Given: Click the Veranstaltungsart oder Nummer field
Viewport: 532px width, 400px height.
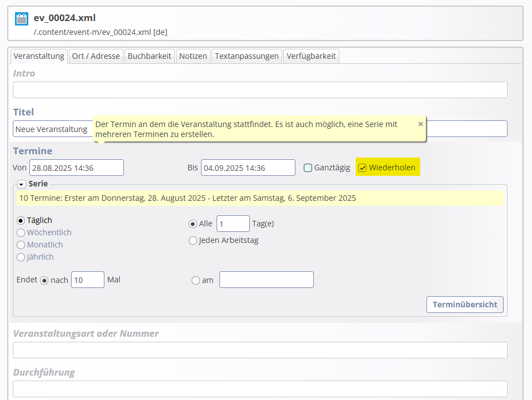Looking at the screenshot, I should 260,350.
